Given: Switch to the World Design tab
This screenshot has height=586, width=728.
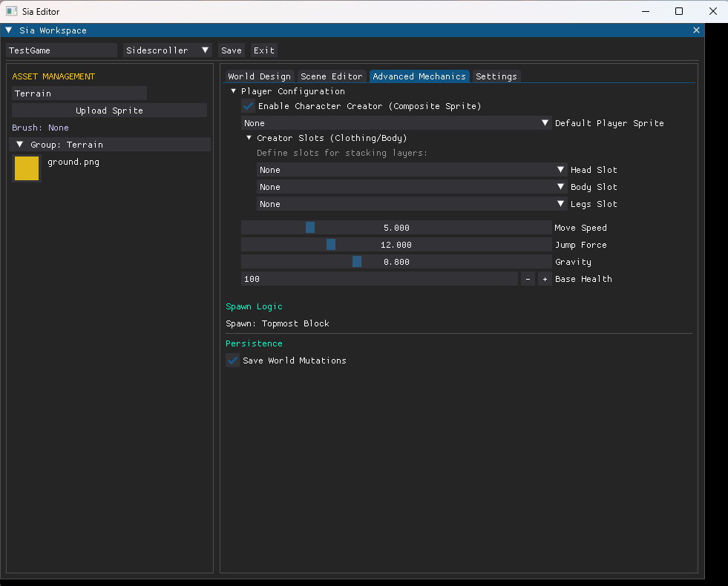Looking at the screenshot, I should pos(259,76).
